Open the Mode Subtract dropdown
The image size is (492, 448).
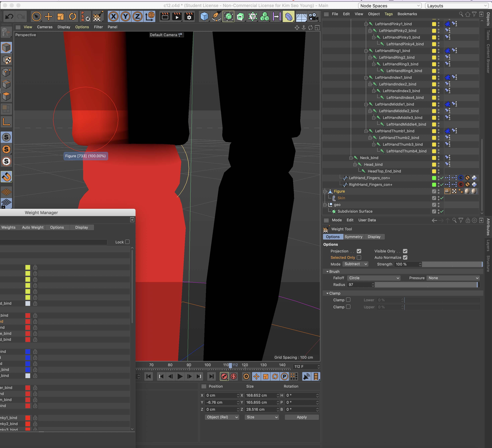[355, 264]
